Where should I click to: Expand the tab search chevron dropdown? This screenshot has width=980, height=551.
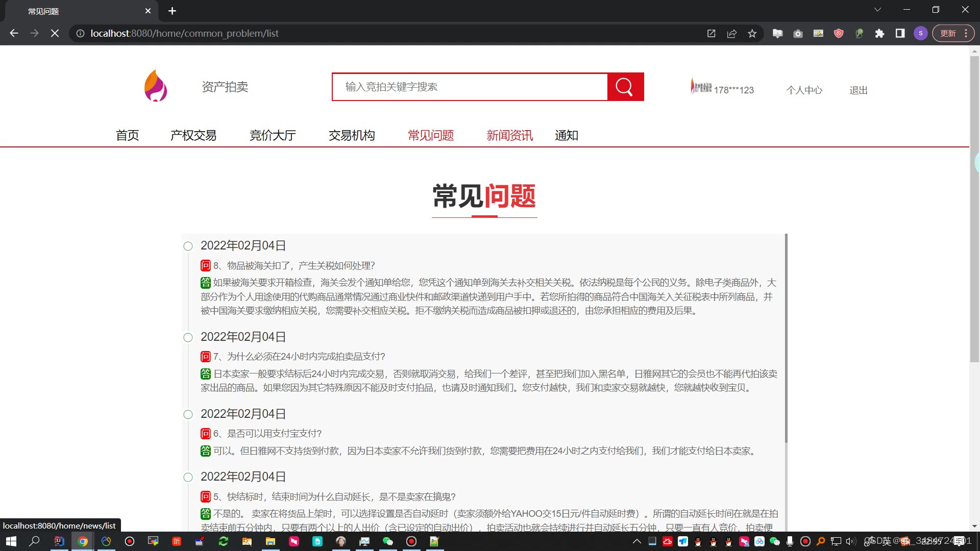click(x=877, y=10)
